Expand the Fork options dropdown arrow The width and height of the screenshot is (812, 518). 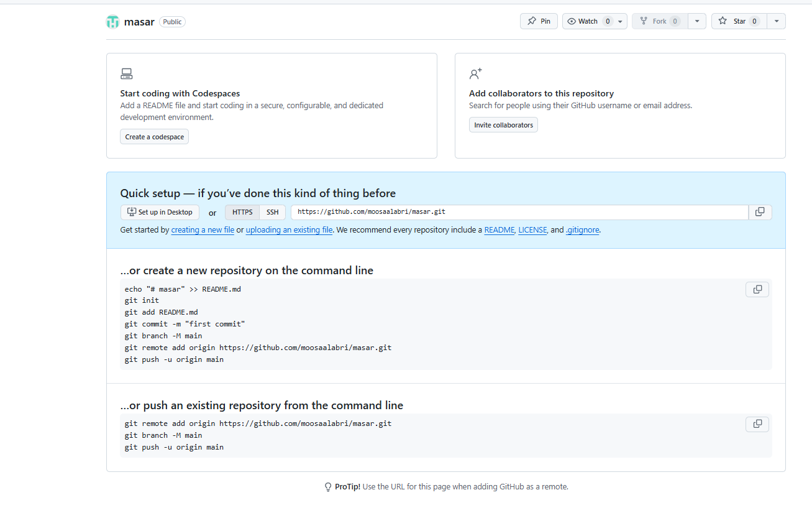click(697, 21)
